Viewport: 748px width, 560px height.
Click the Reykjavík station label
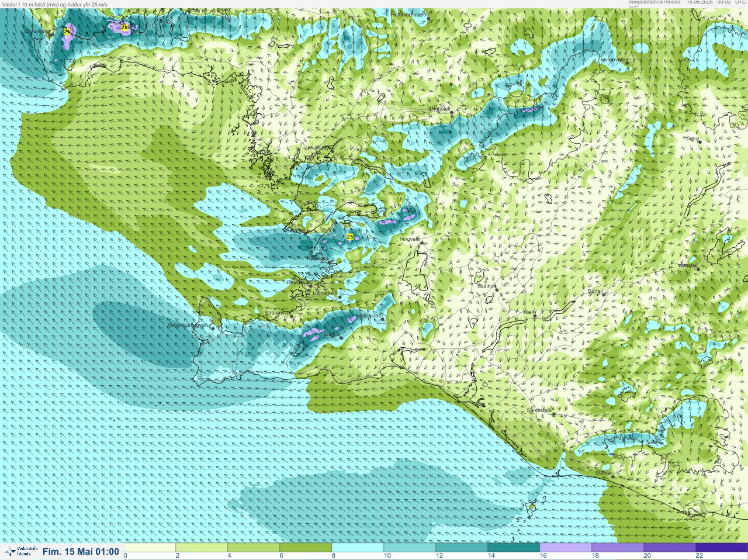click(298, 282)
